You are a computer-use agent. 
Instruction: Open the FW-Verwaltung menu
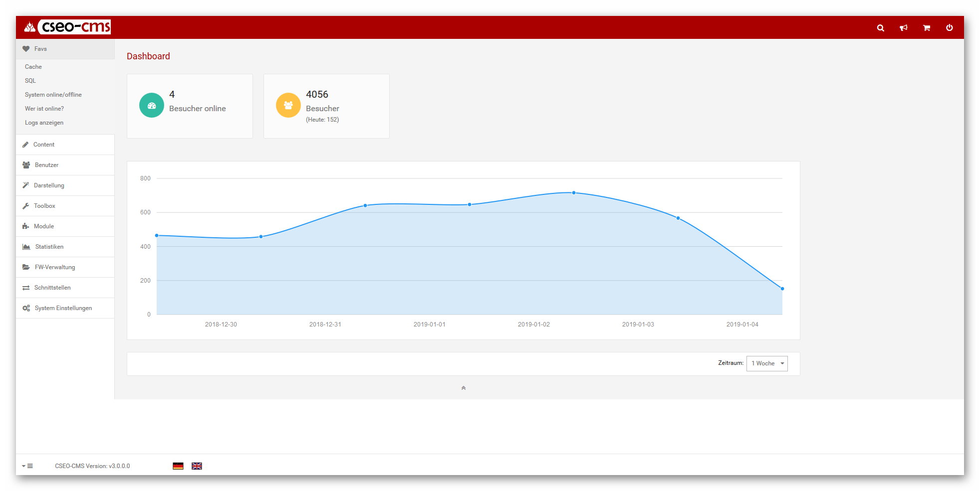tap(65, 267)
